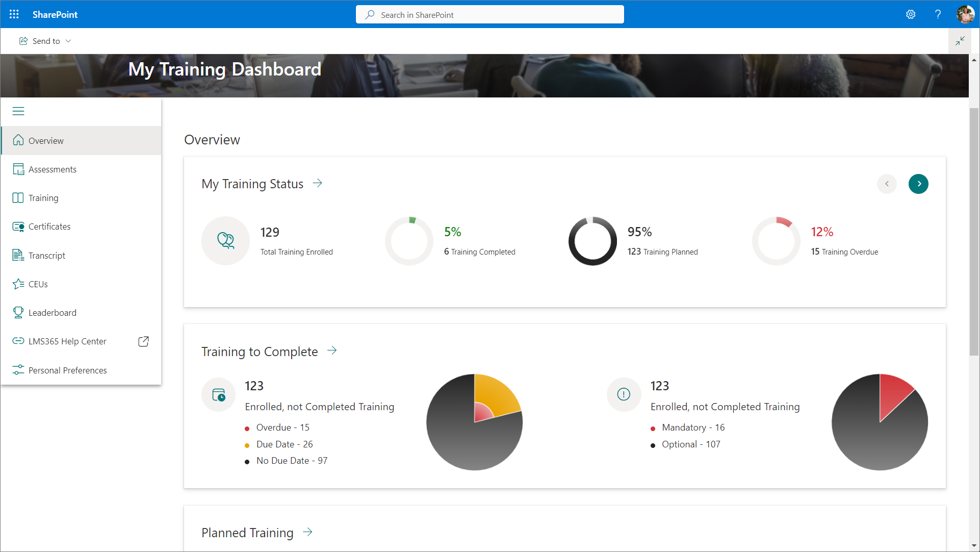Viewport: 980px width, 552px height.
Task: Click the settings gear icon
Action: [911, 14]
